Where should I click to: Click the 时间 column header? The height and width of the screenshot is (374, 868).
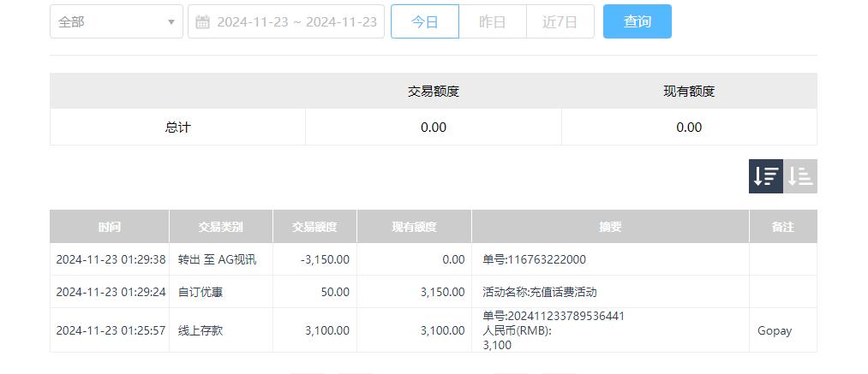click(110, 227)
